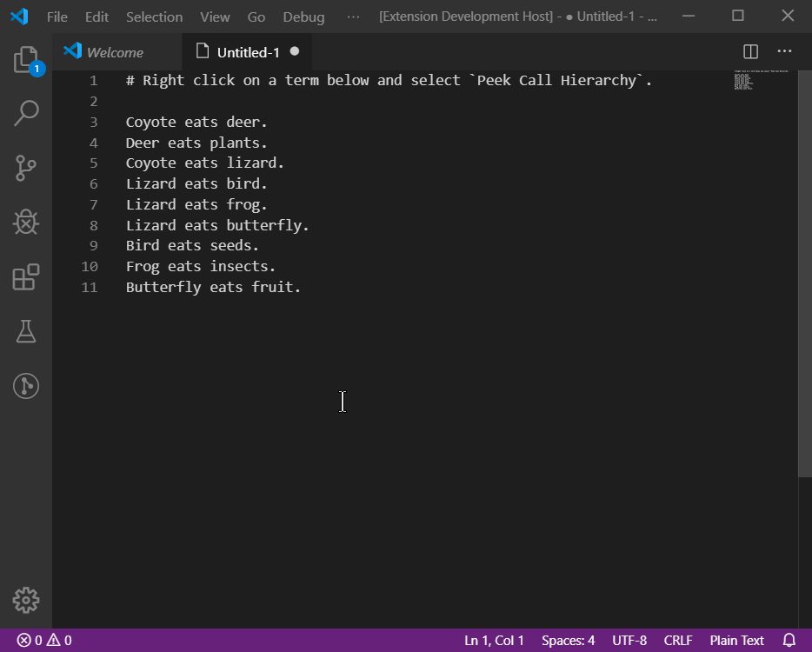Screen dimensions: 812x652
Task: Click the word frog on line 7
Action: coord(243,205)
